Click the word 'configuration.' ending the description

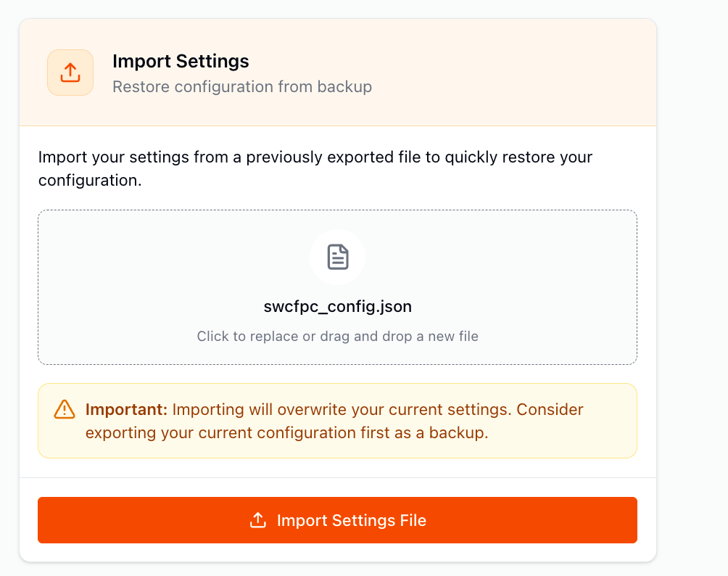90,180
